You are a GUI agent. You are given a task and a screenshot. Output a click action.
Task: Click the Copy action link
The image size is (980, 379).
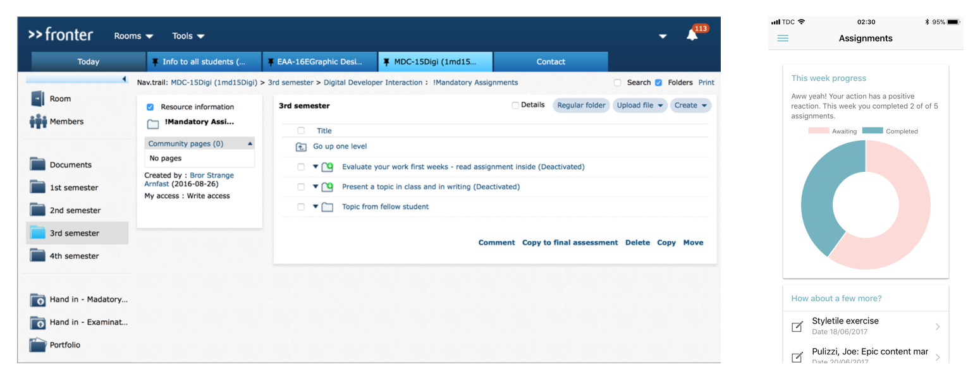click(x=666, y=243)
